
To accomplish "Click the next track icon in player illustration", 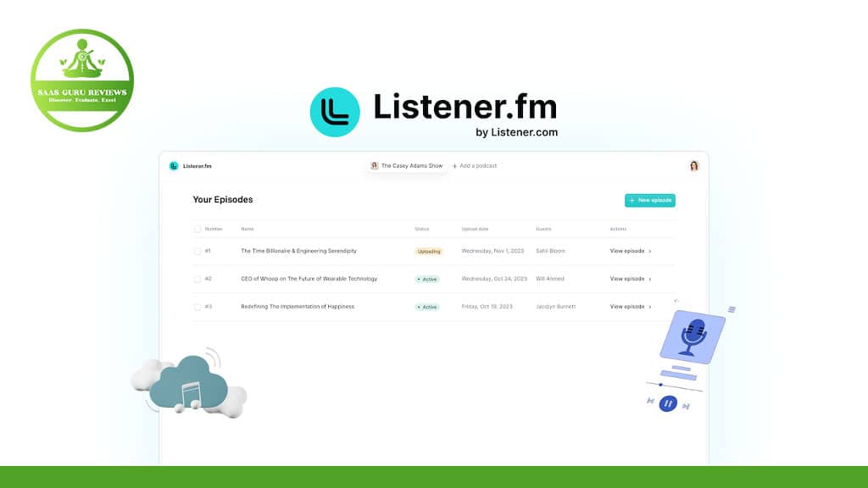I will pos(686,407).
